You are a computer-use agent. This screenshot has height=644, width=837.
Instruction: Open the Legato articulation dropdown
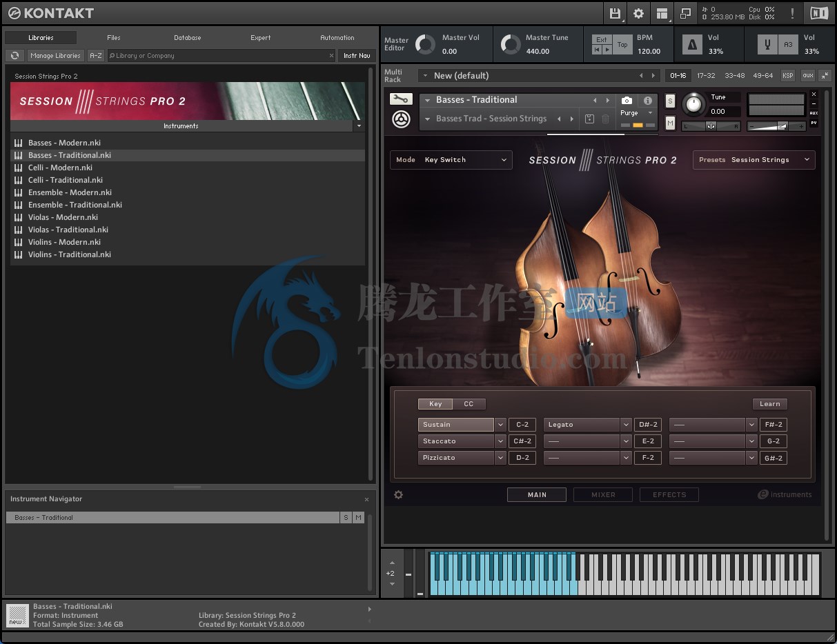[626, 425]
